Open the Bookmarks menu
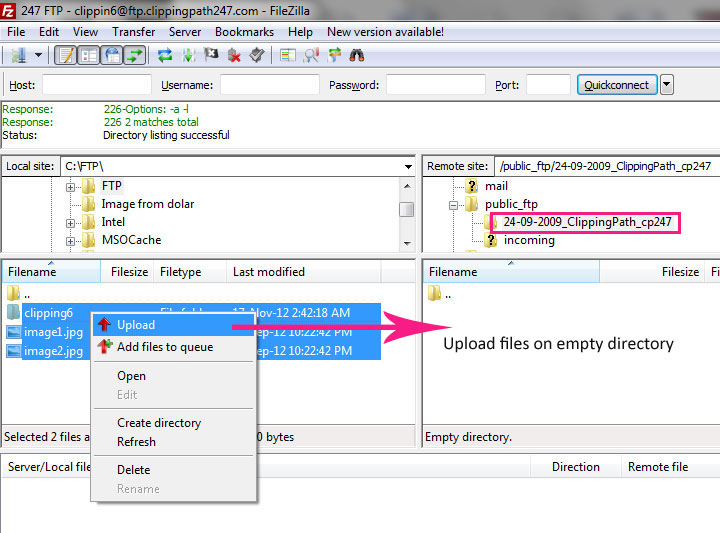Viewport: 720px width, 533px height. pyautogui.click(x=244, y=32)
